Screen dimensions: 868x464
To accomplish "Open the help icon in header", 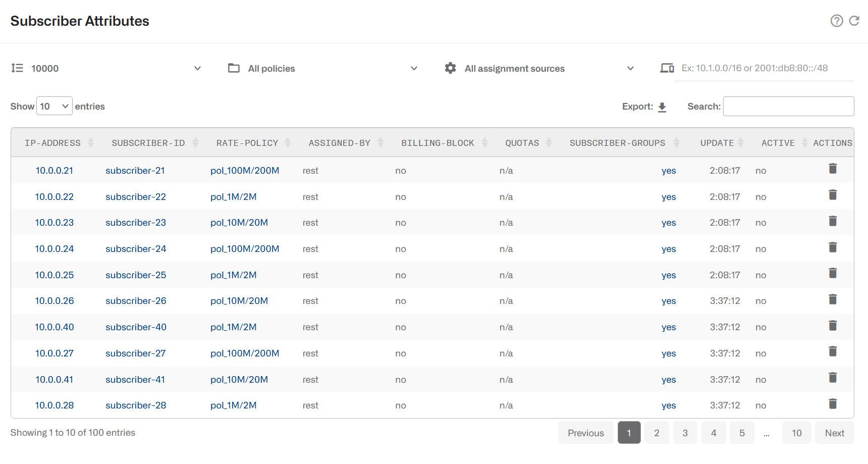I will coord(837,21).
